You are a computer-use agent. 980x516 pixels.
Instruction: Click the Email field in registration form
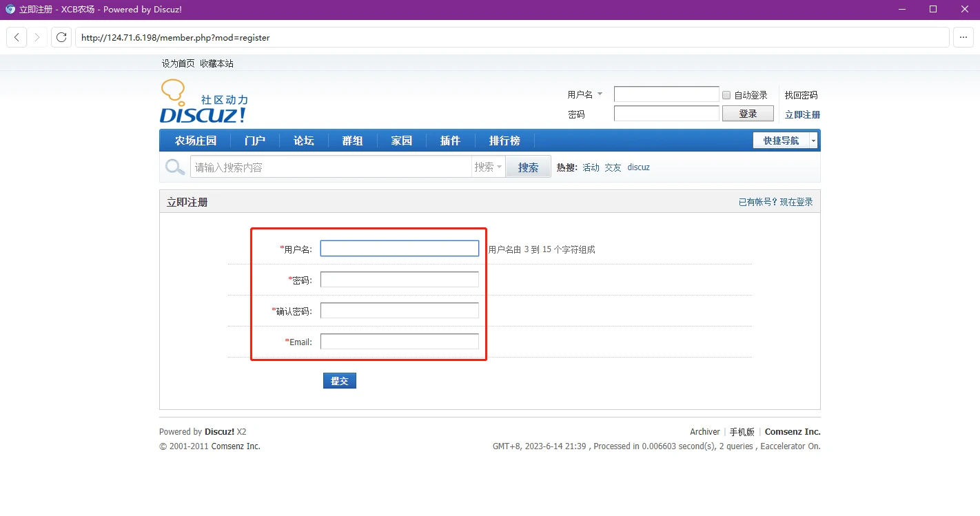tap(399, 342)
